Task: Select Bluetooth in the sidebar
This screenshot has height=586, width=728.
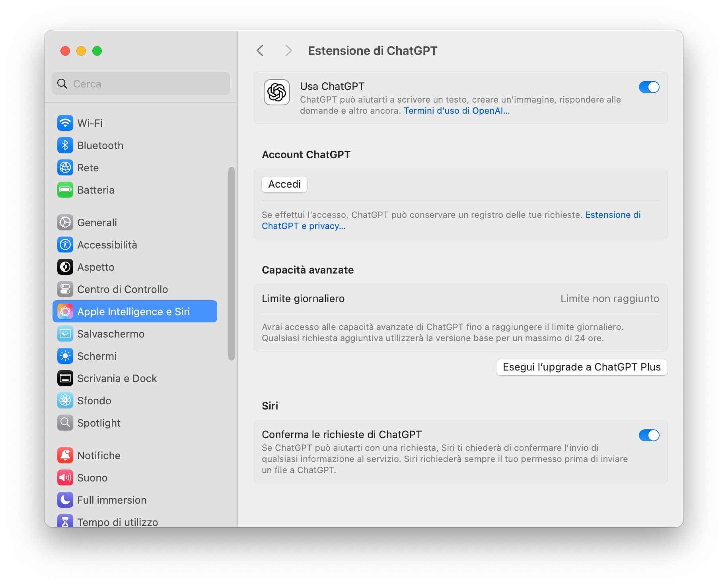Action: pyautogui.click(x=101, y=146)
